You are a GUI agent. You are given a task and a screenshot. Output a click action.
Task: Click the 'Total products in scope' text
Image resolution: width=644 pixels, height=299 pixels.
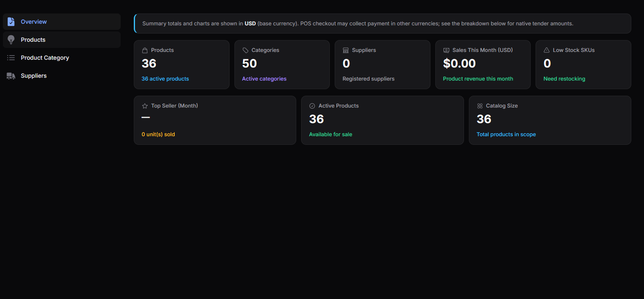(x=506, y=135)
